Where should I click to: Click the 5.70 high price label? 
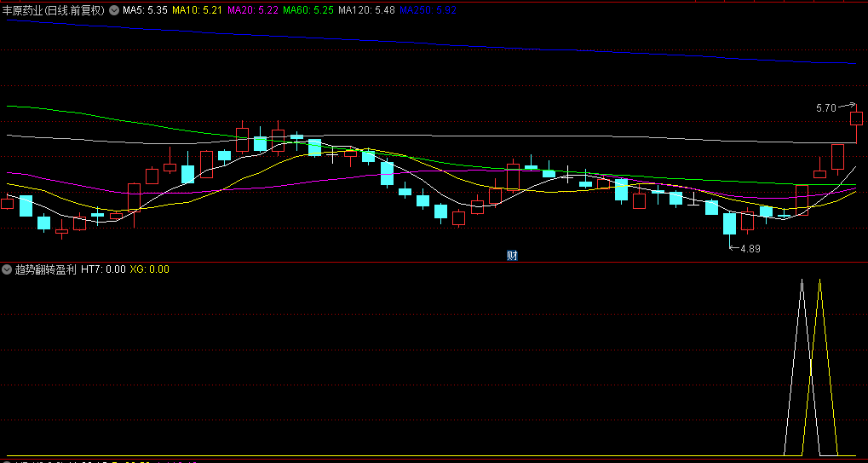(826, 108)
